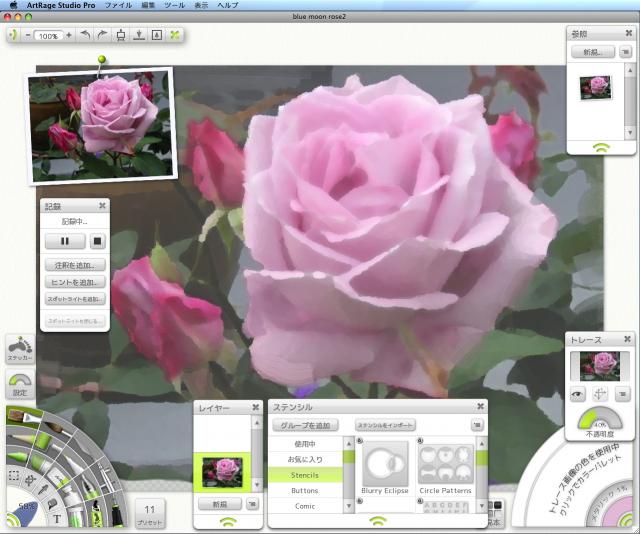Select the rose thumbnail in the 参照 panel
This screenshot has width=640, height=534.
(x=596, y=87)
